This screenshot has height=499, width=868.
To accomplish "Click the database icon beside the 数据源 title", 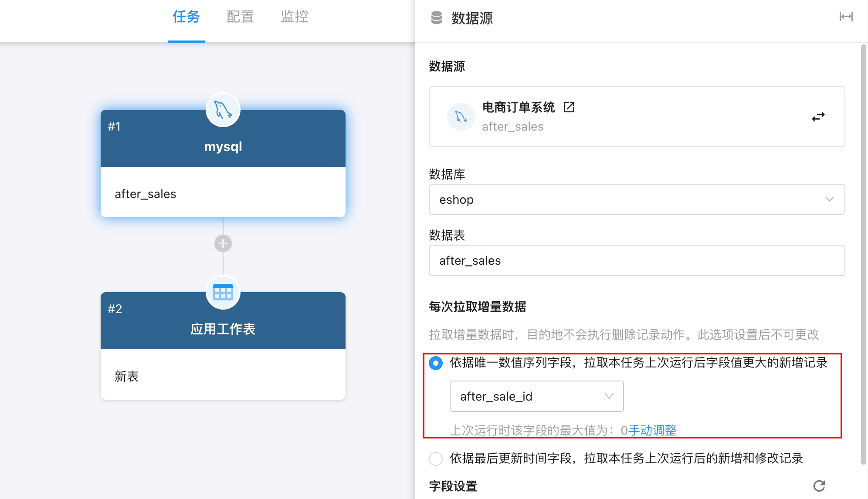I will coord(436,18).
